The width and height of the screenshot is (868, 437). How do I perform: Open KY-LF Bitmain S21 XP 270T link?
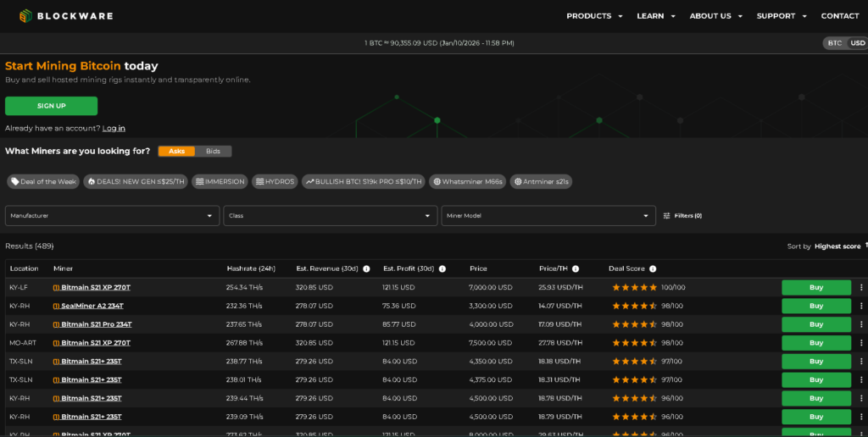pos(92,288)
